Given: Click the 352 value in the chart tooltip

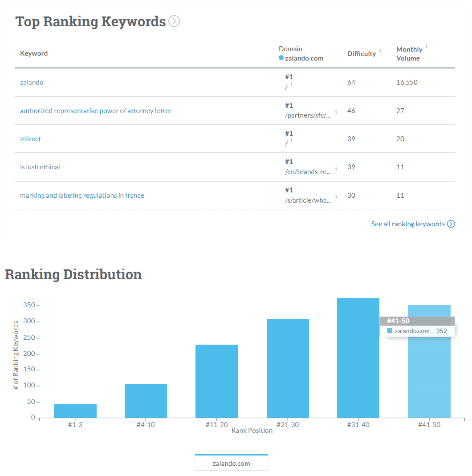Looking at the screenshot, I should (x=442, y=331).
